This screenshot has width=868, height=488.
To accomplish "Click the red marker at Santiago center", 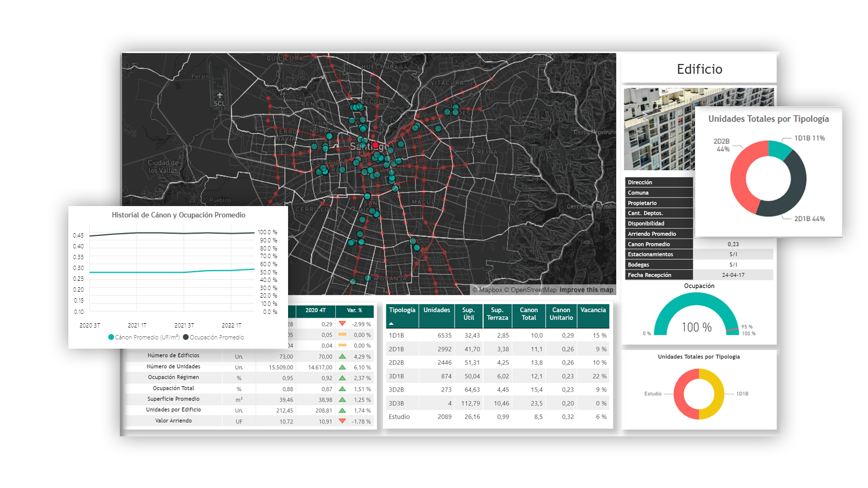I will (x=375, y=145).
